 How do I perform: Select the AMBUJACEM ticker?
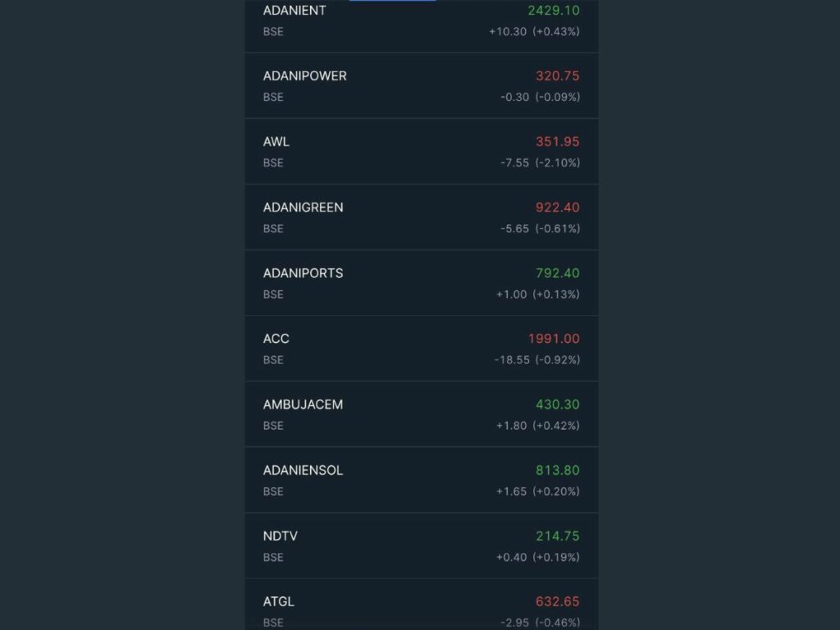pyautogui.click(x=303, y=404)
